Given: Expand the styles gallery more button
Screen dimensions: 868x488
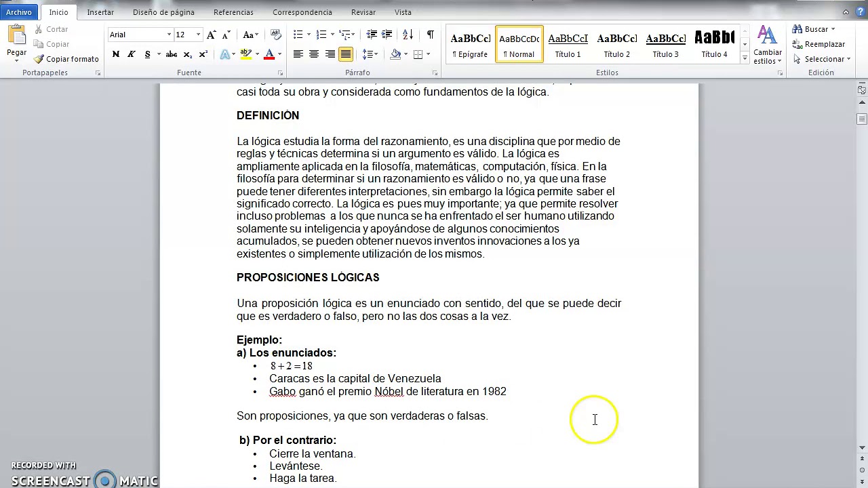Looking at the screenshot, I should click(745, 59).
